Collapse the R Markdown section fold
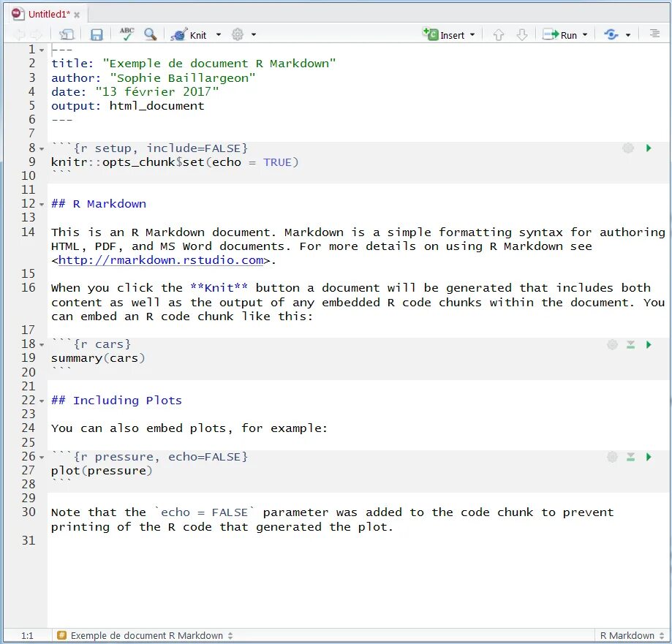Screen dimensions: 672x644 point(42,205)
